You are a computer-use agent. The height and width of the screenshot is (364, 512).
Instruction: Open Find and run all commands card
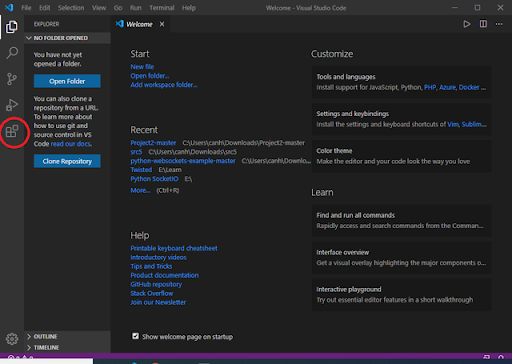click(x=401, y=221)
